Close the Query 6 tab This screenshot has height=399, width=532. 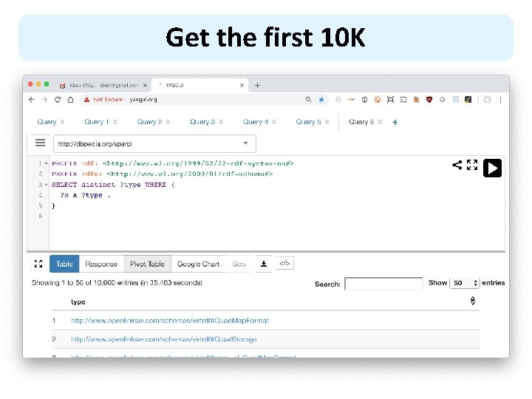click(x=380, y=122)
